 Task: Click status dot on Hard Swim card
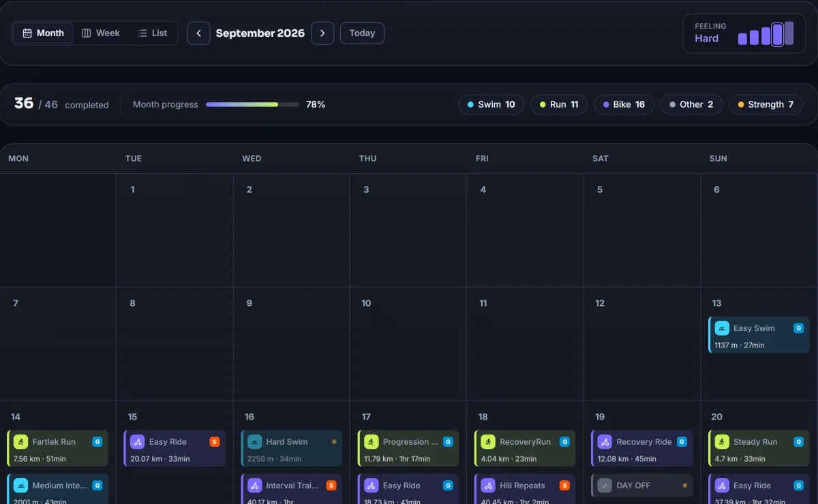334,442
